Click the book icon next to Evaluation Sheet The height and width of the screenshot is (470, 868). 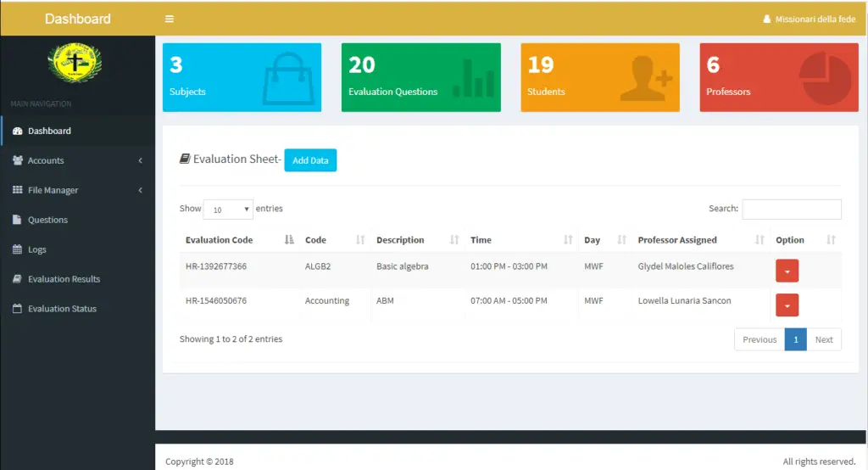pos(185,159)
